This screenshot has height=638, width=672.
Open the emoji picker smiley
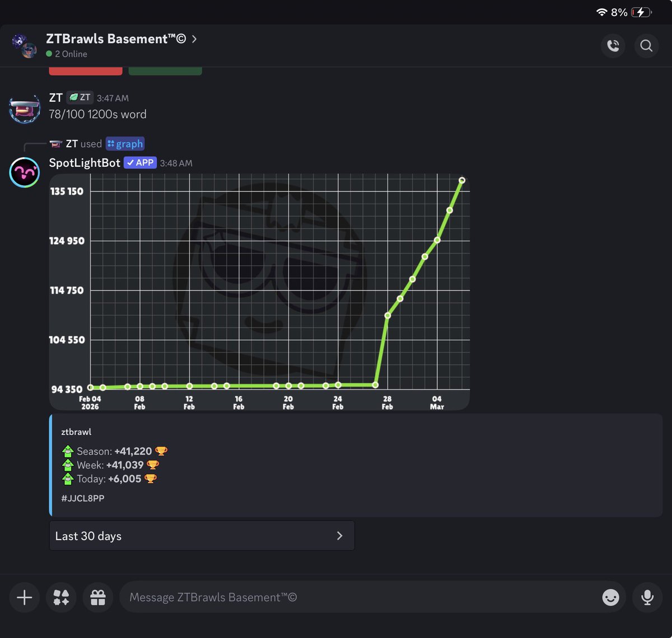coord(610,597)
